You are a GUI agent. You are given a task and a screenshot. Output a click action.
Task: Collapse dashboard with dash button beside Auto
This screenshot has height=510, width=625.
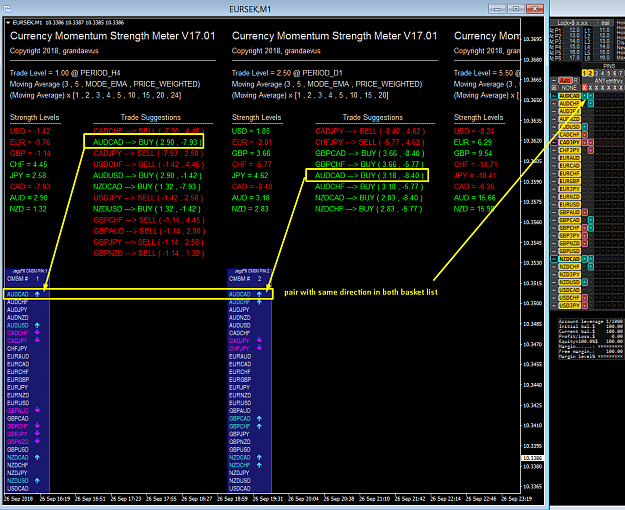point(554,81)
